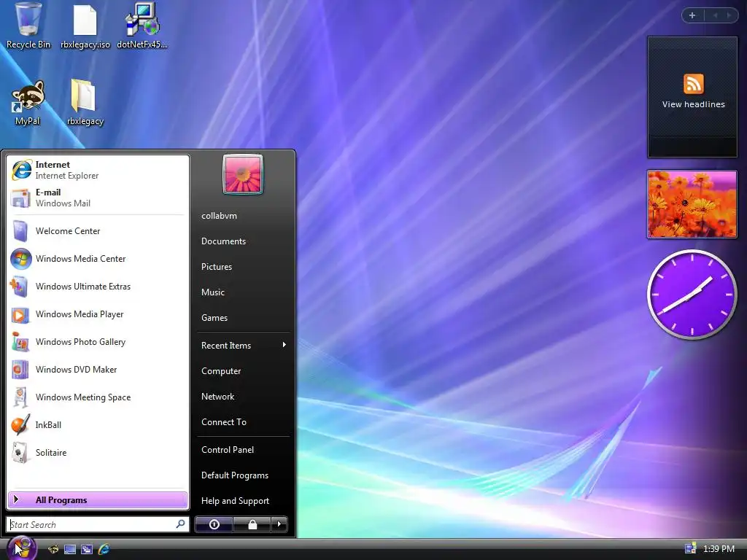Select the dotNetFx45 installer icon
The height and width of the screenshot is (560, 747).
[142, 26]
